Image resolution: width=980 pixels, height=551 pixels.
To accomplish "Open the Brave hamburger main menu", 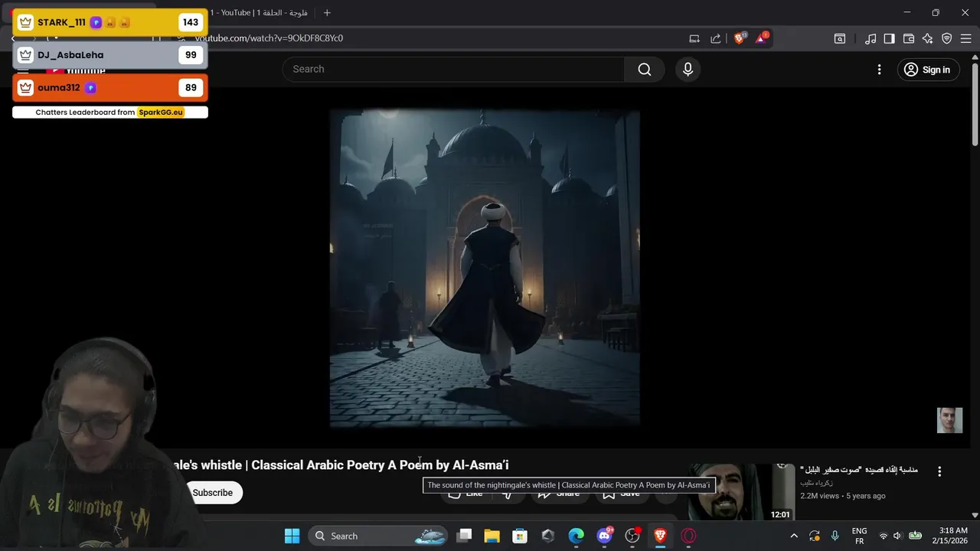I will 965,38.
